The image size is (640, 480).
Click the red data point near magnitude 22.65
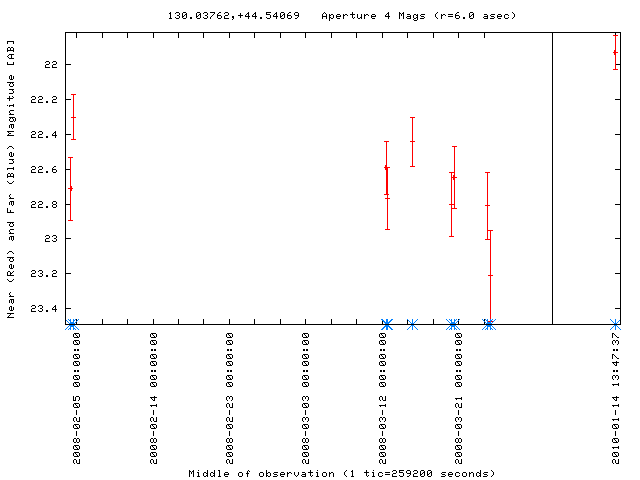click(x=454, y=178)
